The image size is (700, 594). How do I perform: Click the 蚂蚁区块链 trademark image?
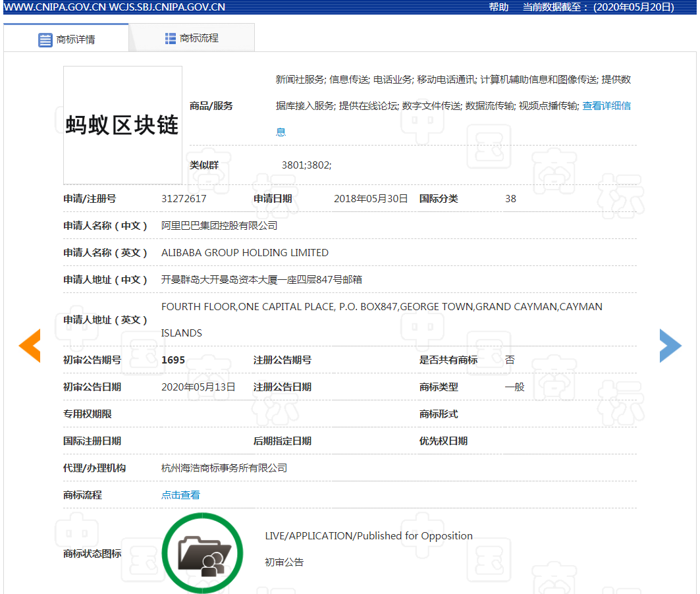(122, 125)
